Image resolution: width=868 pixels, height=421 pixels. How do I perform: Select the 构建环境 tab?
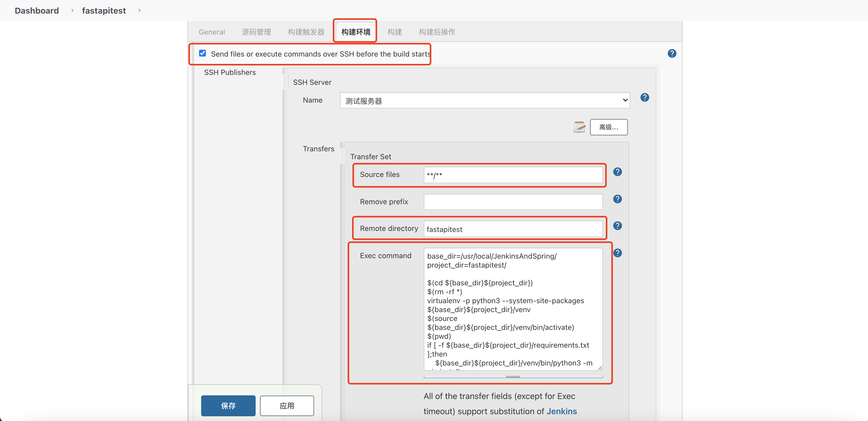pos(355,32)
